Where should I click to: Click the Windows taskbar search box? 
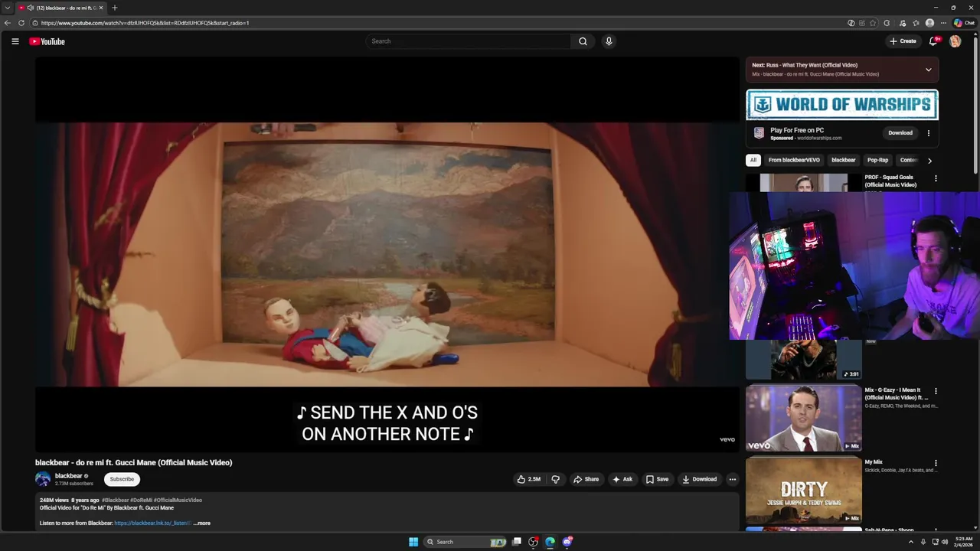click(x=465, y=542)
